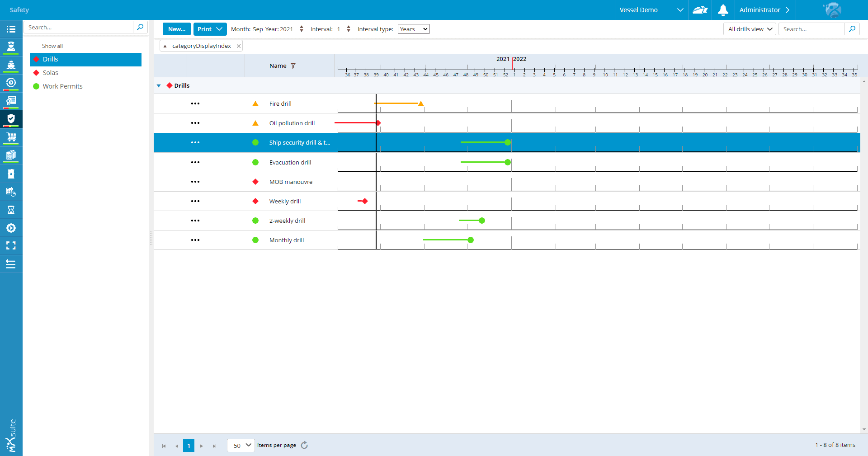
Task: Click the settings gear icon in sidebar
Action: pos(11,228)
